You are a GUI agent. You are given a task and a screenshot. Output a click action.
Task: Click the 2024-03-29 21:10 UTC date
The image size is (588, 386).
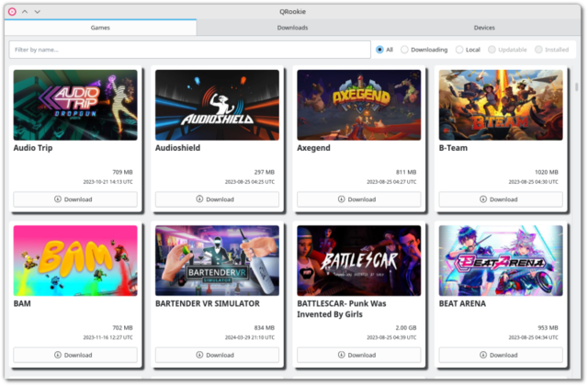click(250, 337)
